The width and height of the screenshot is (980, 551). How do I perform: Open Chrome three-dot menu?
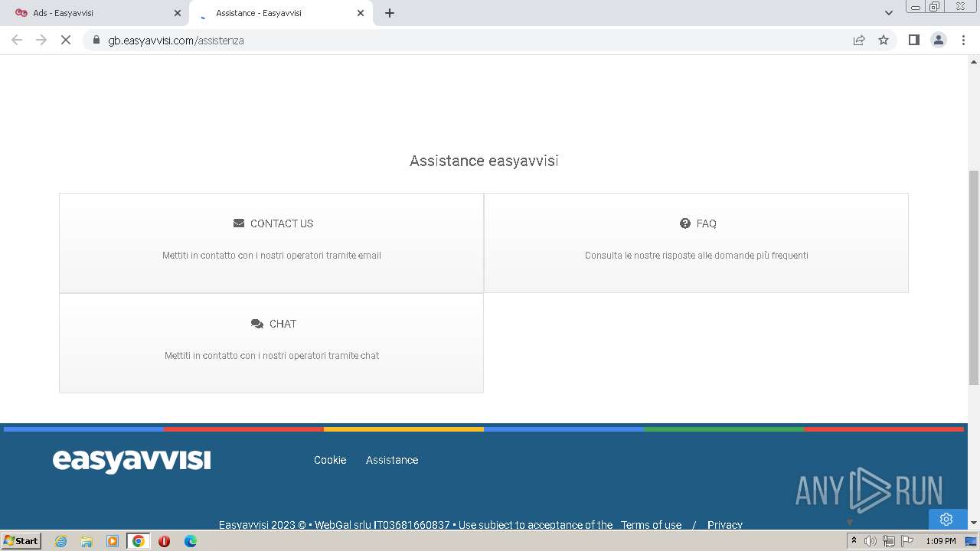(x=964, y=40)
